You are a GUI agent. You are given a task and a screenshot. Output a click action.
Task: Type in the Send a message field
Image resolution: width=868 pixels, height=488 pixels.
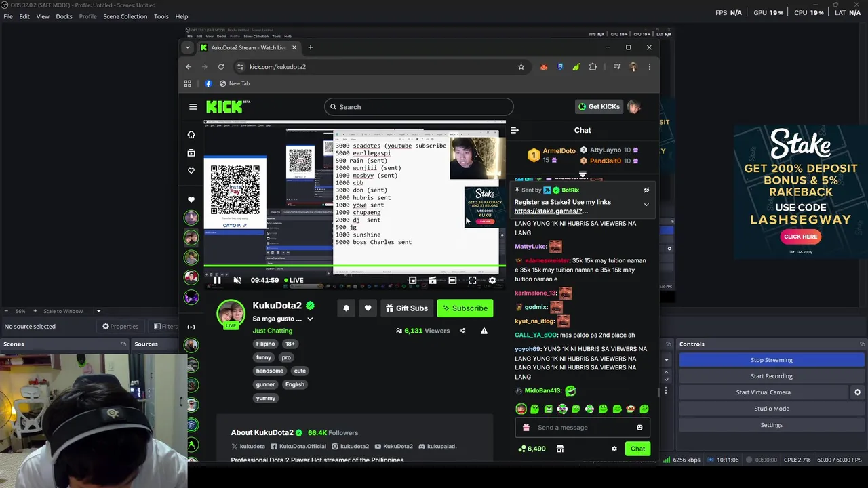click(x=583, y=428)
